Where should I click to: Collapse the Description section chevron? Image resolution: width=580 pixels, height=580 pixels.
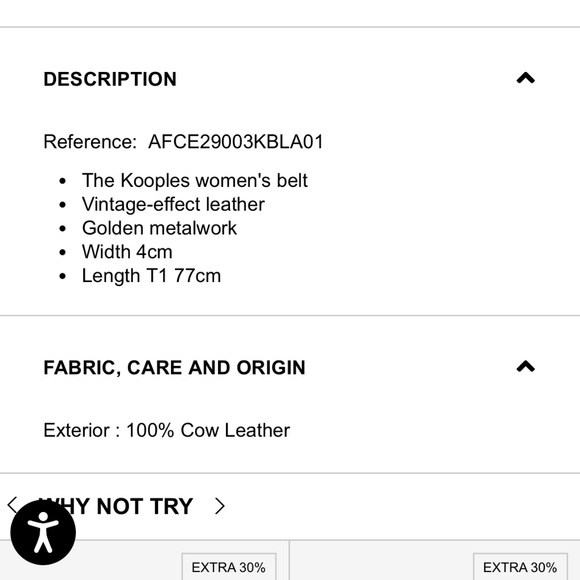525,78
